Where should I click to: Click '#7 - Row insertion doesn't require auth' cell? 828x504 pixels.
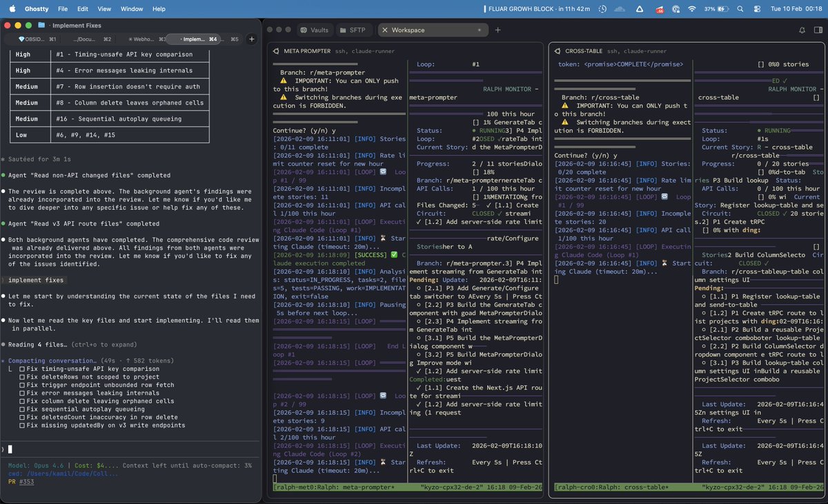129,86
